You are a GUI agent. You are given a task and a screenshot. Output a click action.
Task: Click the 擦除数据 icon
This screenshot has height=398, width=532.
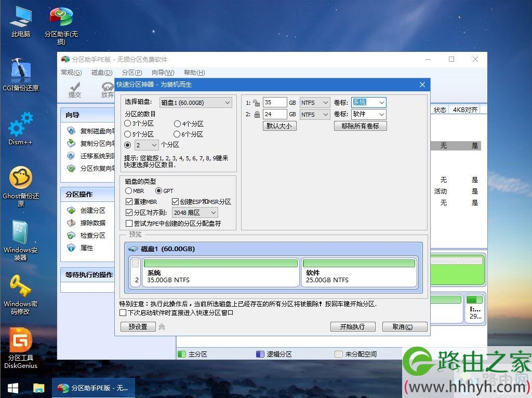(71, 223)
